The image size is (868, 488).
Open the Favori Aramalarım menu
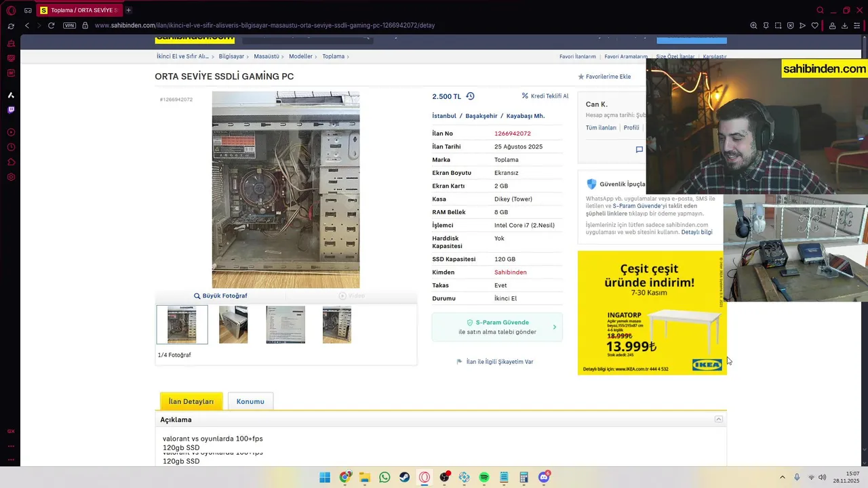point(626,57)
